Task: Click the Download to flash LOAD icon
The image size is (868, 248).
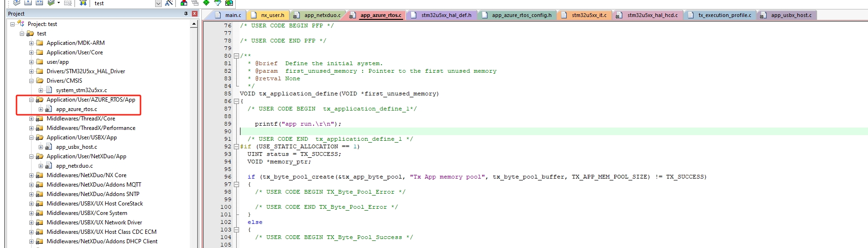Action: tap(83, 3)
